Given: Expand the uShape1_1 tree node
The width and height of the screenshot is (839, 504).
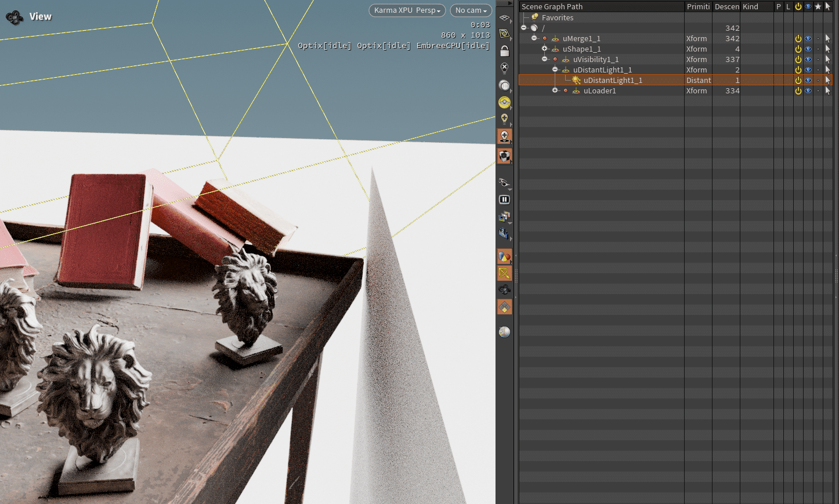Looking at the screenshot, I should pyautogui.click(x=544, y=49).
